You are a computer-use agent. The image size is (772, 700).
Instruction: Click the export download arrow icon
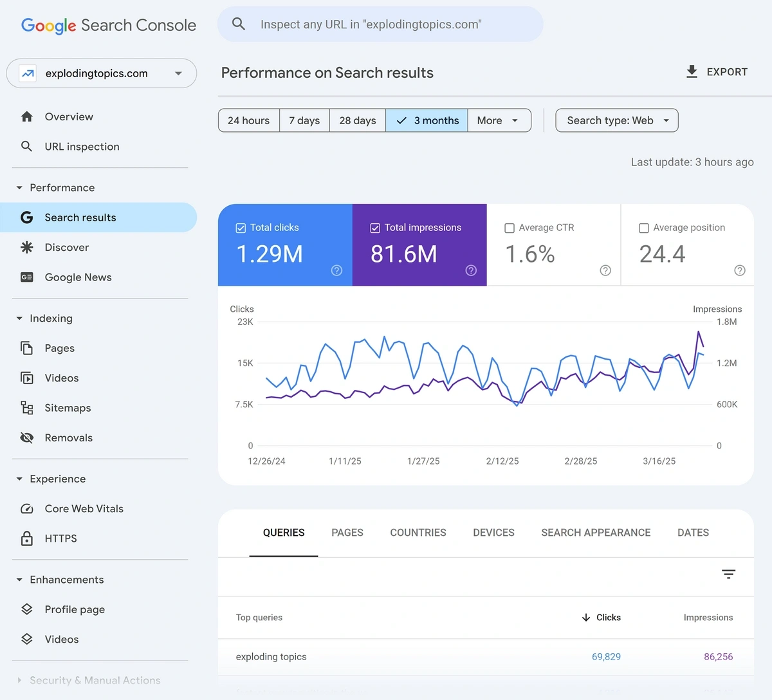coord(692,71)
